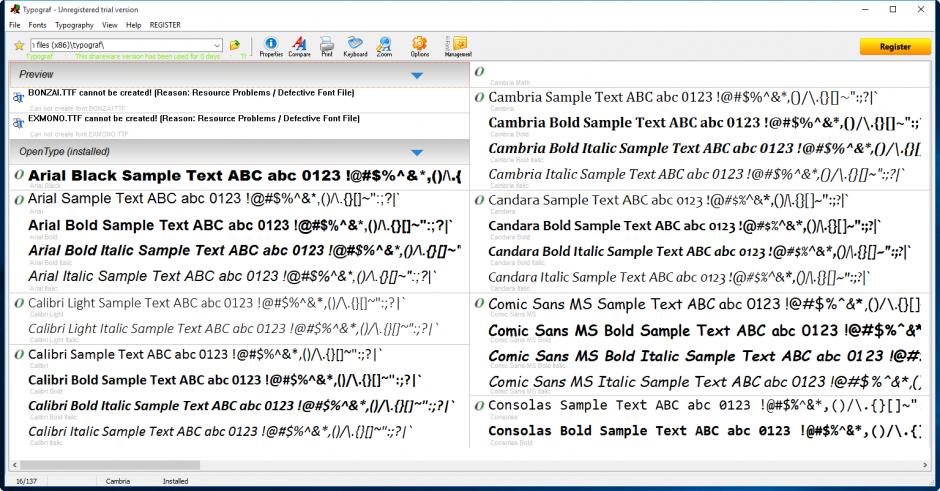The image size is (940, 491).
Task: Click the error icon beside BONZAI.TTF message
Action: click(19, 97)
